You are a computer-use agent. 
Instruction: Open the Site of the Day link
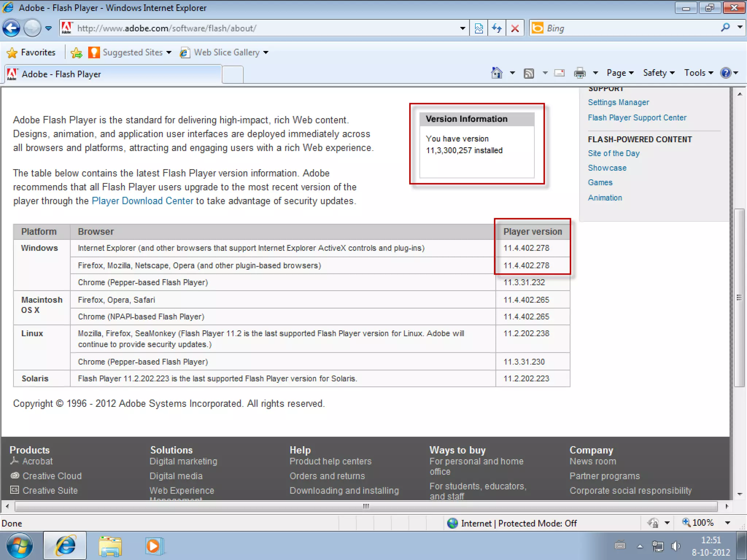tap(614, 153)
